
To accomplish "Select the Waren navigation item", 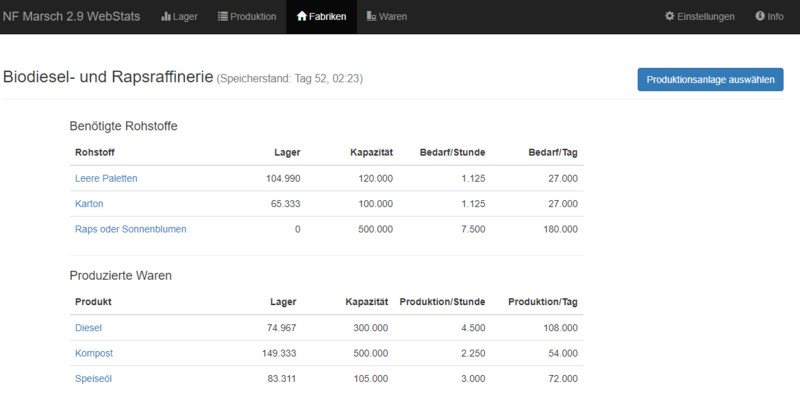I will pos(392,17).
